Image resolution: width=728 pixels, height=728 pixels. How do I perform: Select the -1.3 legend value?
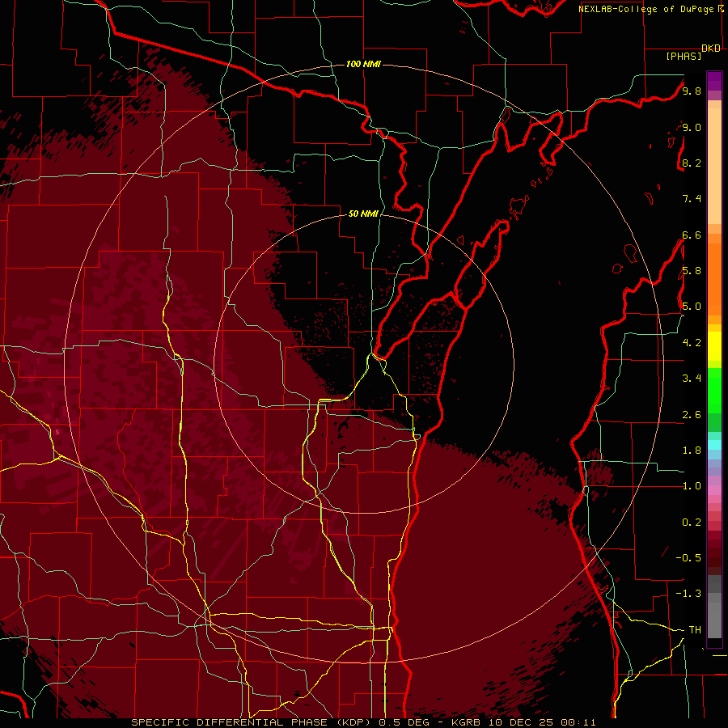[x=688, y=595]
